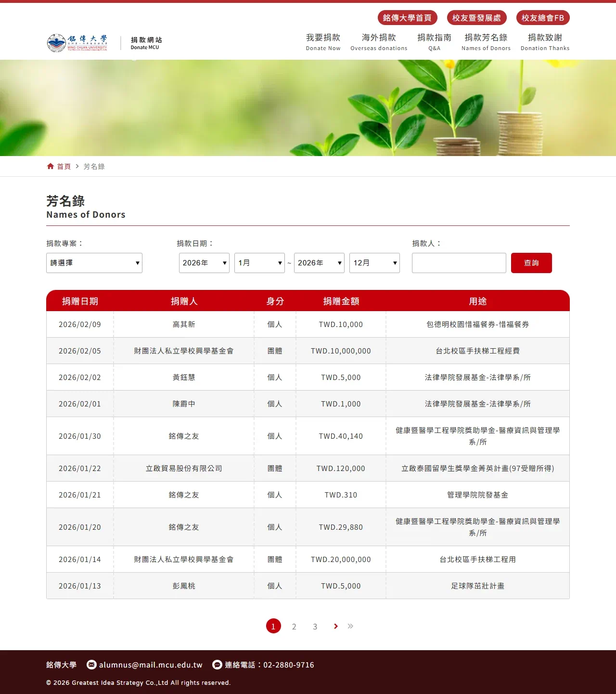Open the 捐款致謝 Donation Thanks page
The width and height of the screenshot is (616, 694).
(x=544, y=41)
